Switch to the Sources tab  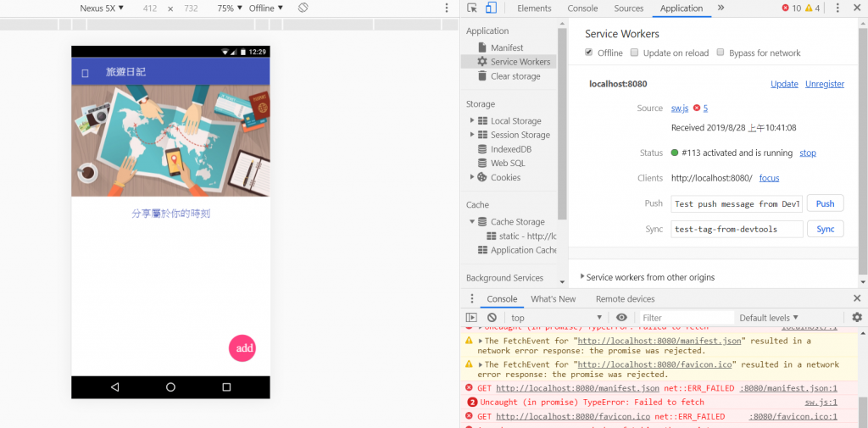(628, 8)
